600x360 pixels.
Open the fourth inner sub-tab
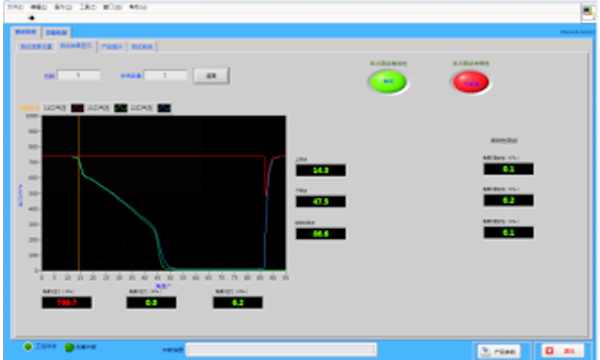tap(142, 47)
